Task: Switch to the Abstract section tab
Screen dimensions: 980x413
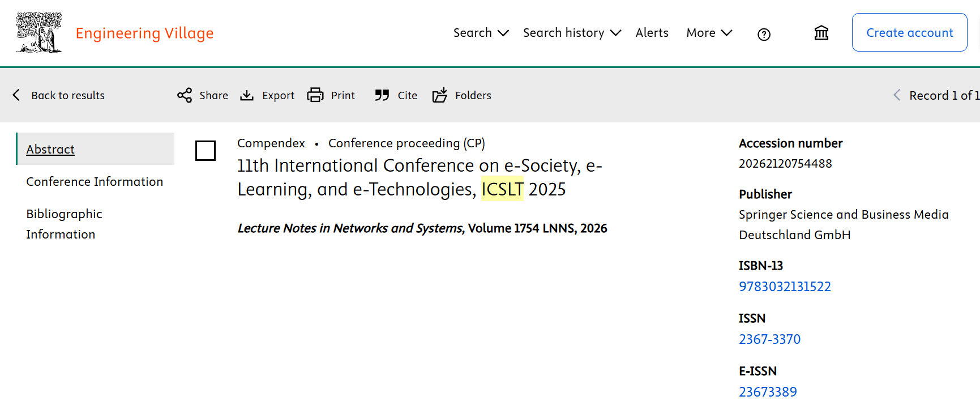Action: [96, 149]
